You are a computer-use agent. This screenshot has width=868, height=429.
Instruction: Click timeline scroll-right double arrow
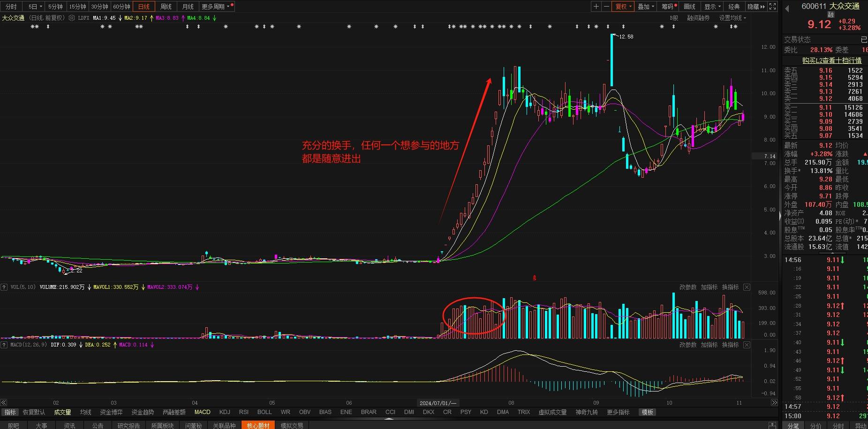[774, 403]
